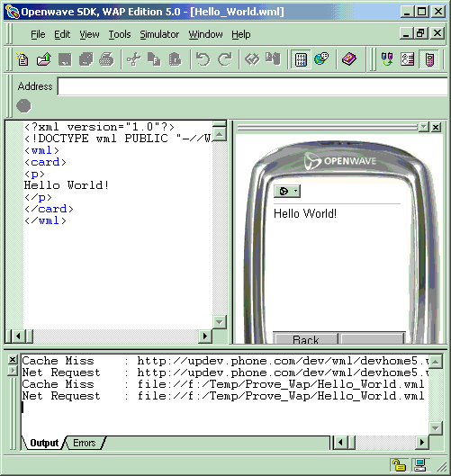Click the Save toolbar icon
The image size is (451, 476).
coord(65,59)
